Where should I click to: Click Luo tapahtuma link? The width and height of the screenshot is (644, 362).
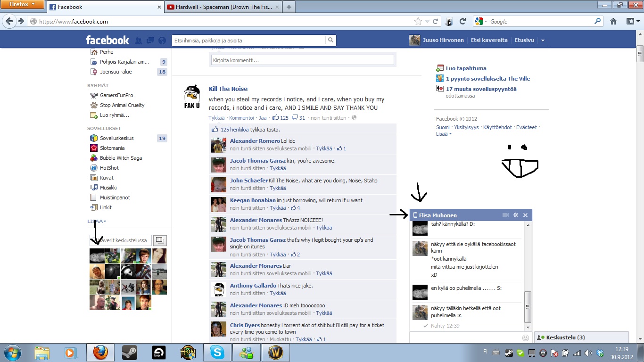(x=466, y=68)
